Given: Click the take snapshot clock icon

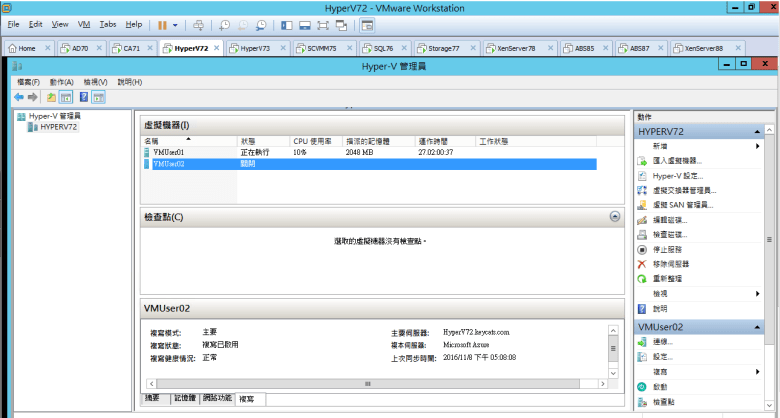Looking at the screenshot, I should (x=223, y=23).
